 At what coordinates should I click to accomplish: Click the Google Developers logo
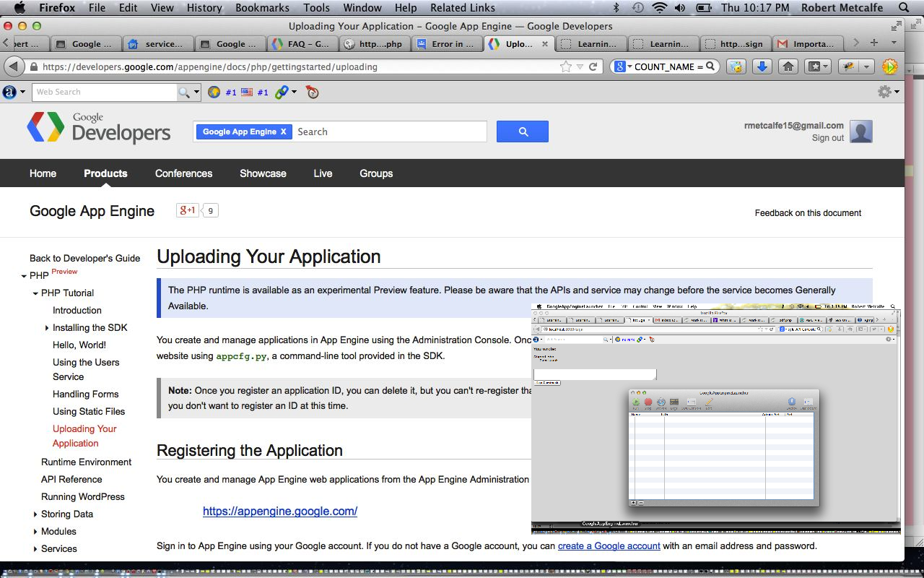coord(99,127)
